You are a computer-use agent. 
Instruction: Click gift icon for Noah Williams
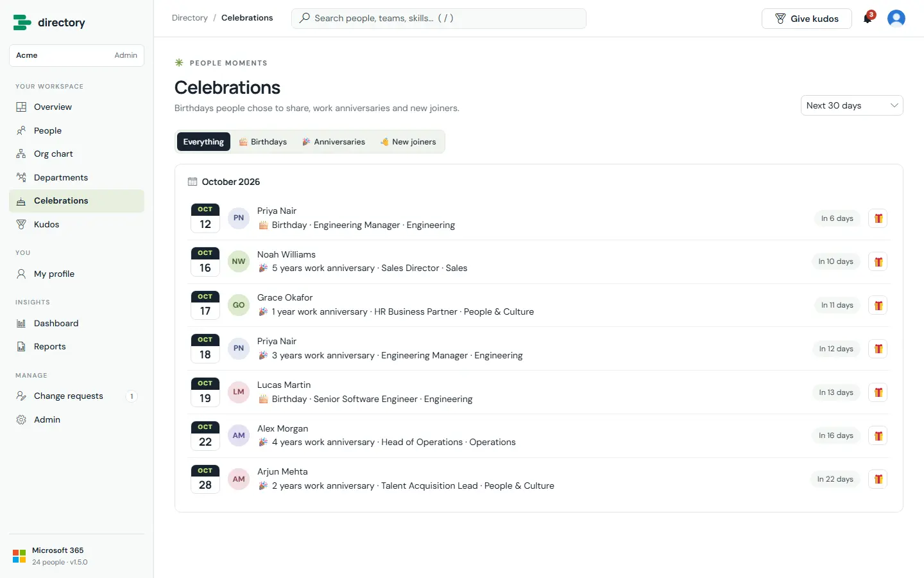pos(878,262)
